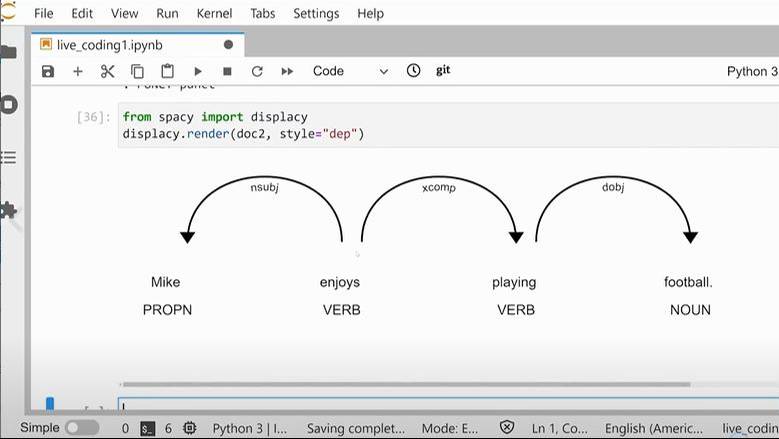Screen dimensions: 779x439
Task: Run the selected cell
Action: coord(198,72)
